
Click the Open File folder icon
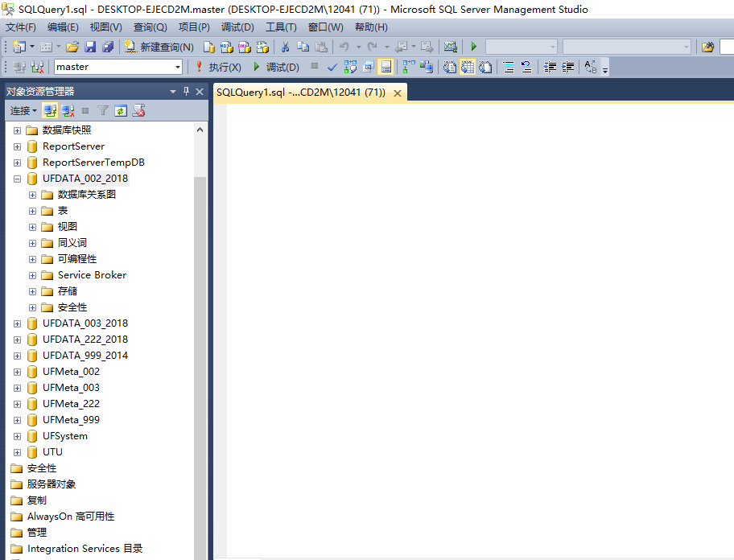(72, 47)
